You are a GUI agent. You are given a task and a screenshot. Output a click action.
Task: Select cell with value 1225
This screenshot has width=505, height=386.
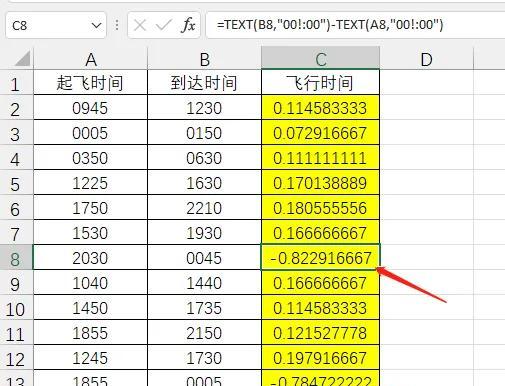click(x=91, y=183)
